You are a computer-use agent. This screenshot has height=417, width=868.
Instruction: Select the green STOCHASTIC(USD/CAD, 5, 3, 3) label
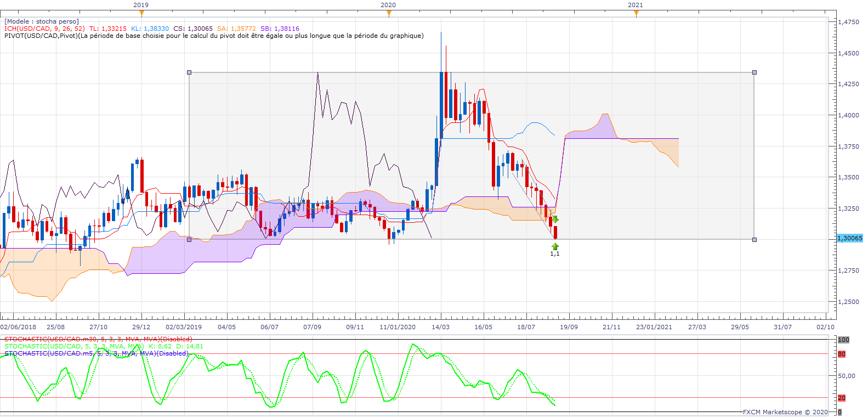point(74,346)
